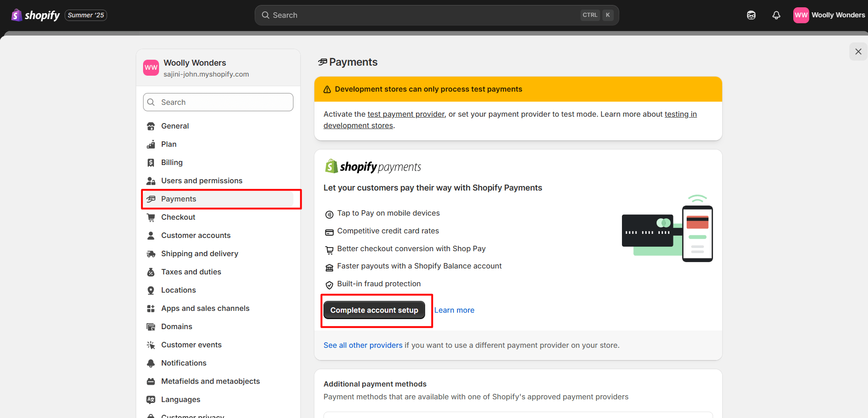Click the Checkout cart icon

(x=151, y=217)
